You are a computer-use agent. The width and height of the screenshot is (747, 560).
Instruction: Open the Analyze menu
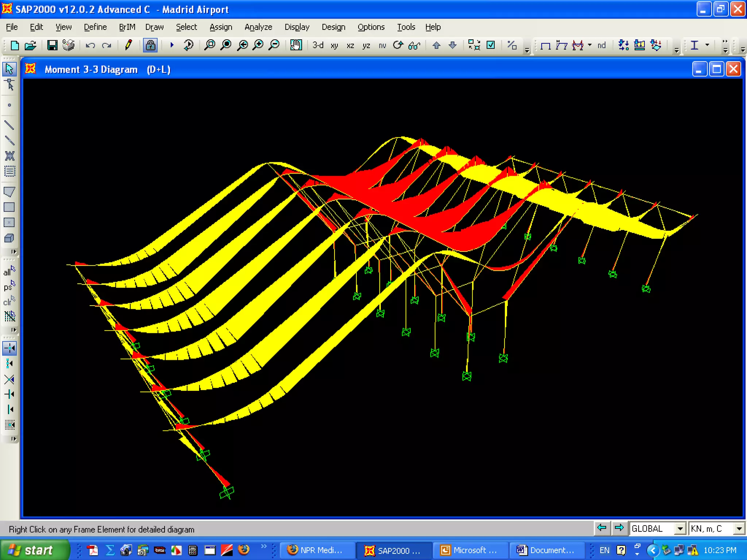pos(258,27)
